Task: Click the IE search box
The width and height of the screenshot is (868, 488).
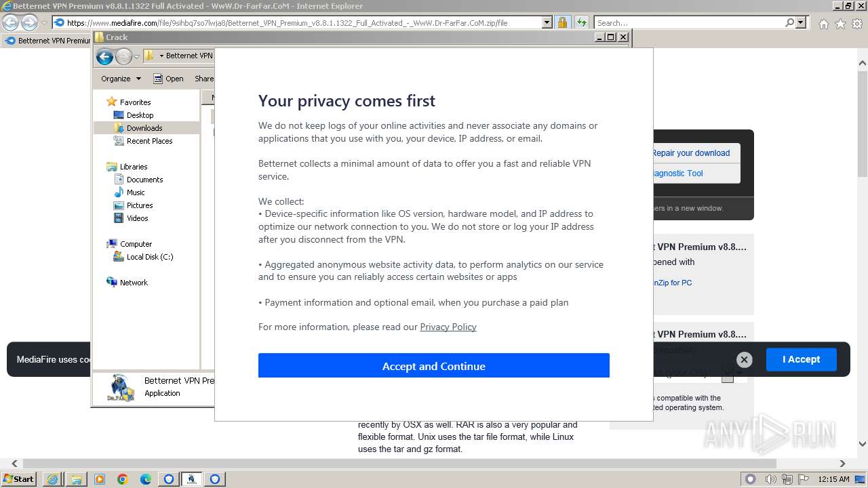Action: point(688,23)
